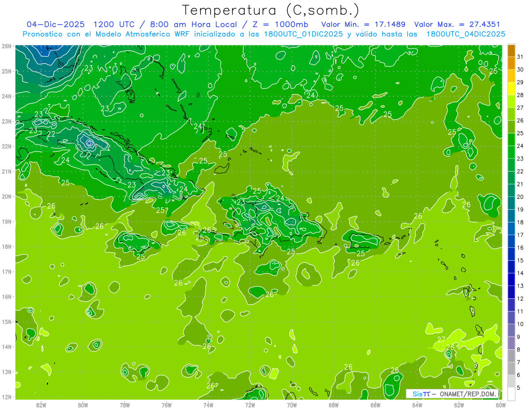
Task: Click the 26N latitude axis label
Action: pos(7,46)
